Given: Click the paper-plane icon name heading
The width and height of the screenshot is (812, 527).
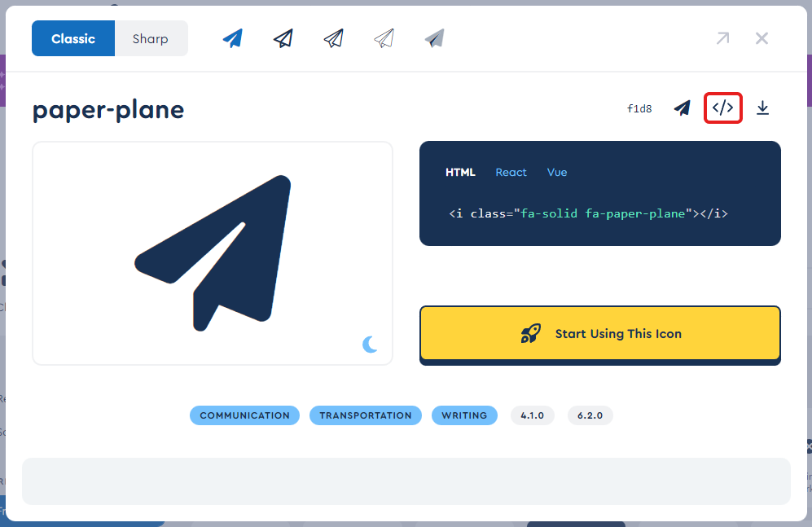Looking at the screenshot, I should click(x=108, y=110).
